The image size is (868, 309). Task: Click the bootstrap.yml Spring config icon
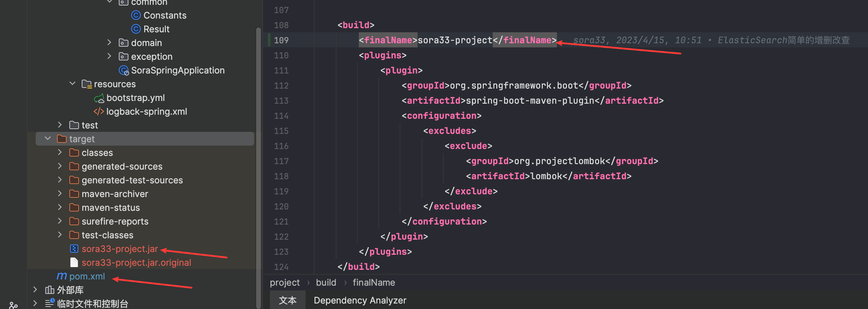coord(99,98)
